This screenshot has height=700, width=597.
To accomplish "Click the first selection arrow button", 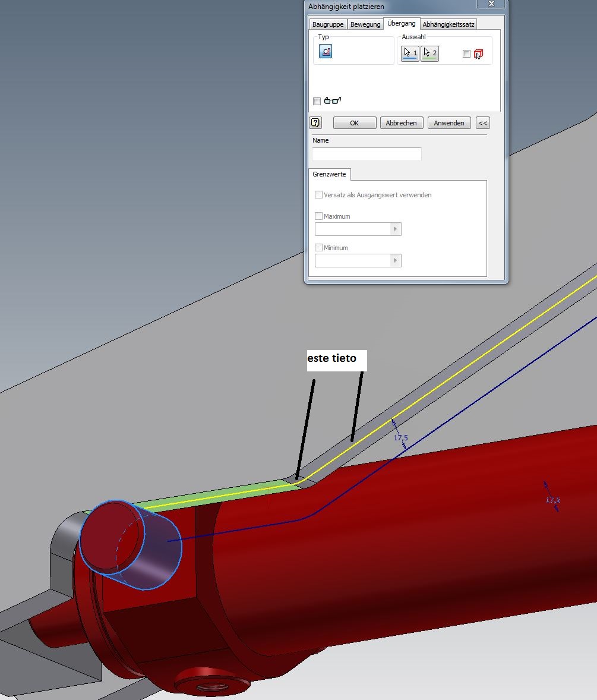I will click(x=410, y=53).
